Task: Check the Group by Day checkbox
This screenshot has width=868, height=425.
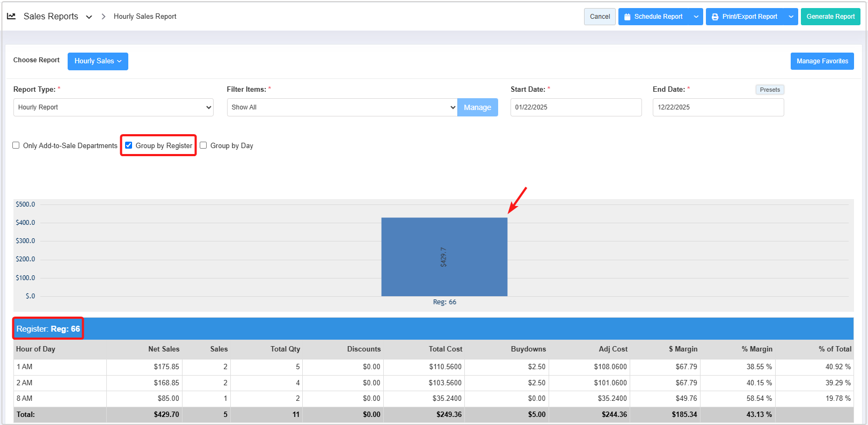Action: 203,145
